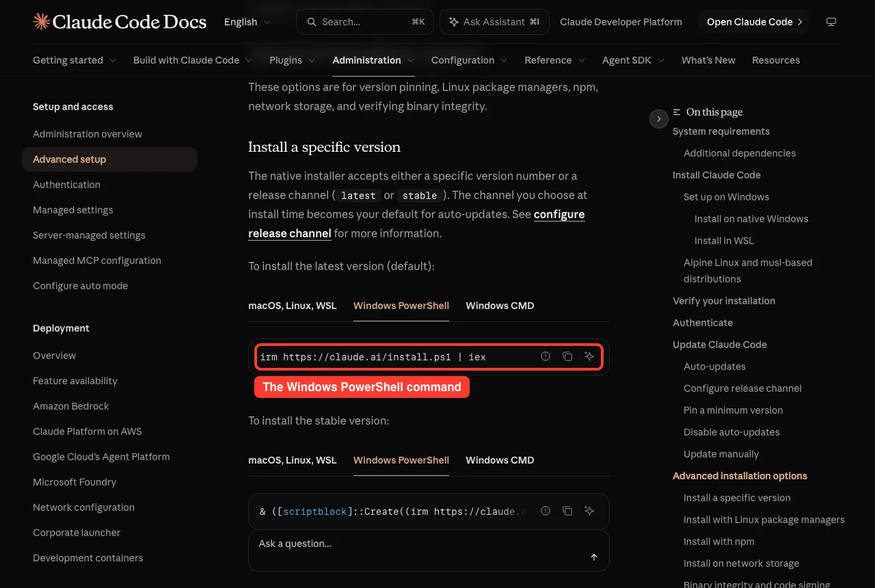
Task: Go to Amazon Bedrock deployment page
Action: pyautogui.click(x=71, y=406)
